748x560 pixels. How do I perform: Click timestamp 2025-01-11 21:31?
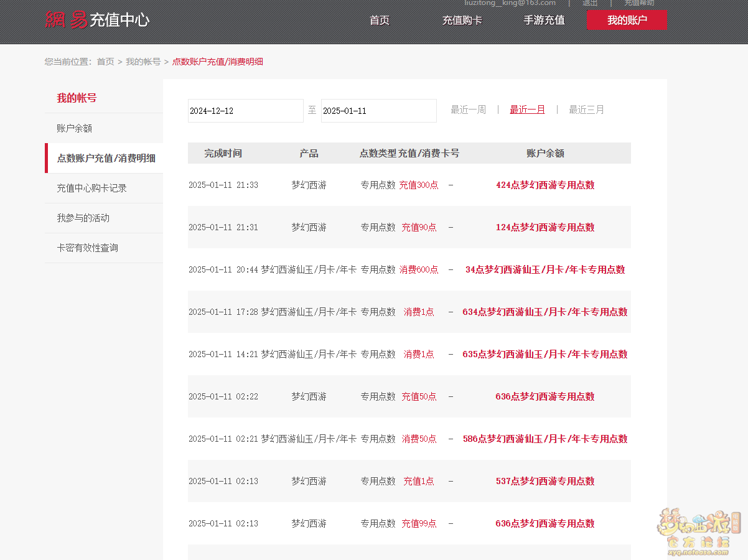(x=223, y=227)
